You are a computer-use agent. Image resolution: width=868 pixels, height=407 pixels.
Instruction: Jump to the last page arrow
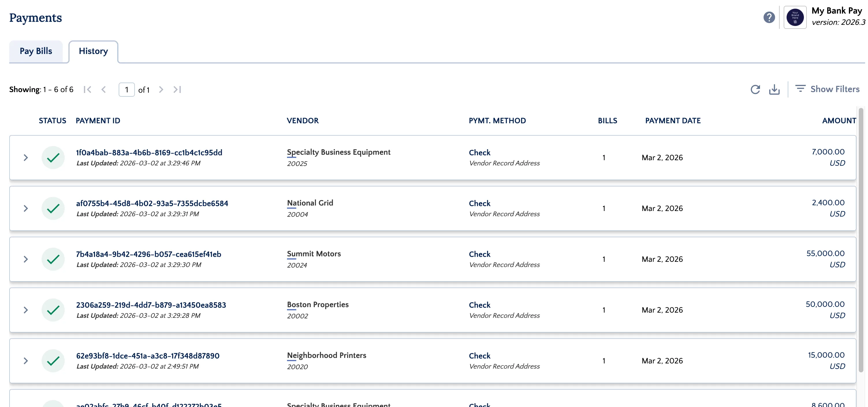point(177,89)
